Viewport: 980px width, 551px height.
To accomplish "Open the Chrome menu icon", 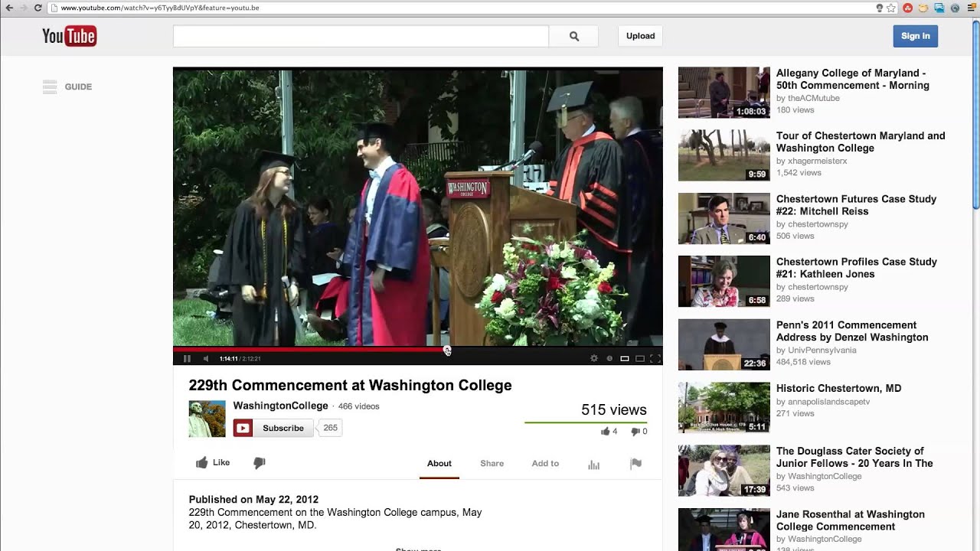I will [x=971, y=8].
